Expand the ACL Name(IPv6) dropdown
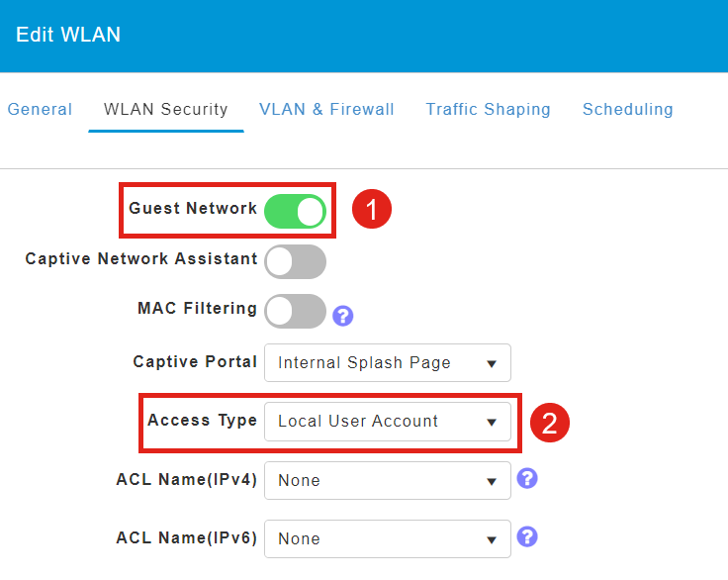The height and width of the screenshot is (580, 728). tap(388, 539)
